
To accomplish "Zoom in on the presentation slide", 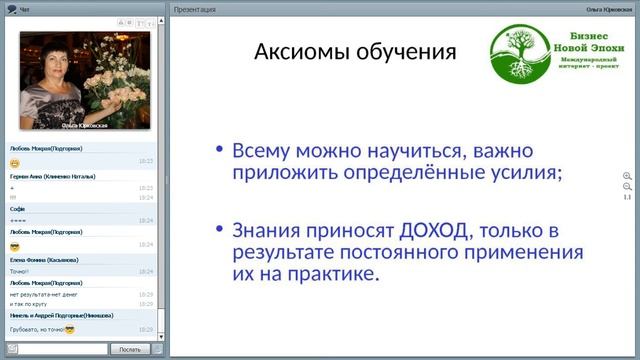I will coord(627,176).
